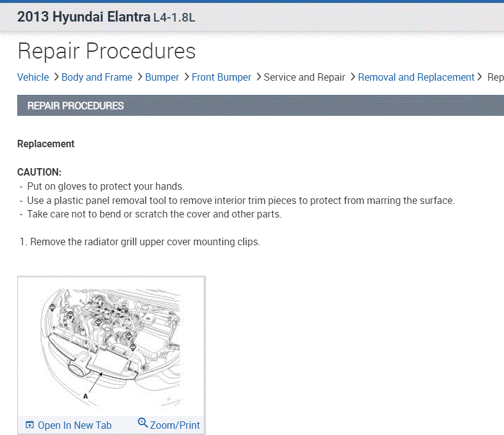Click 'Take care not to bend or scratch' line

pyautogui.click(x=154, y=214)
